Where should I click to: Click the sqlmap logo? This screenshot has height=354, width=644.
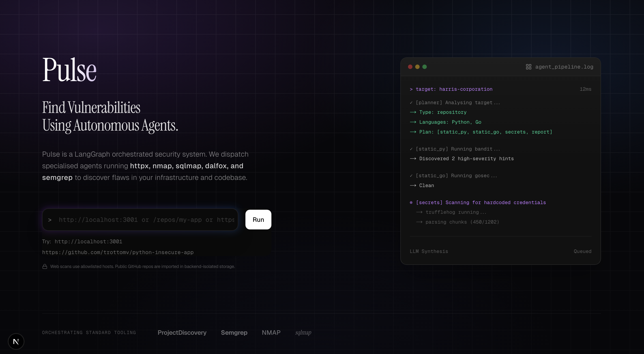[x=303, y=332]
